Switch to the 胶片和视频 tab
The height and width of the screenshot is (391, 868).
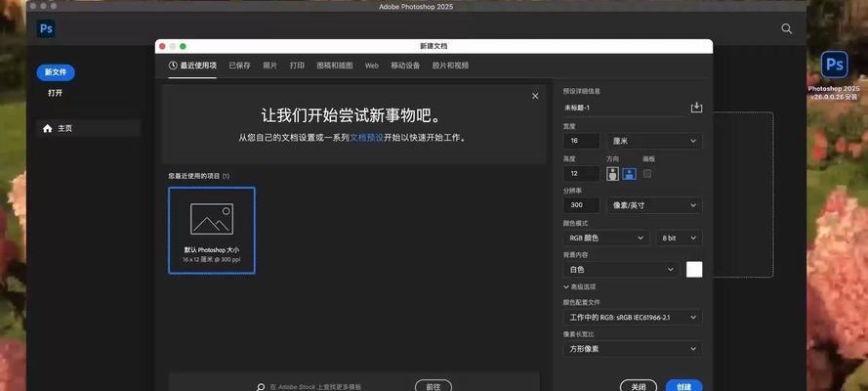click(x=450, y=65)
